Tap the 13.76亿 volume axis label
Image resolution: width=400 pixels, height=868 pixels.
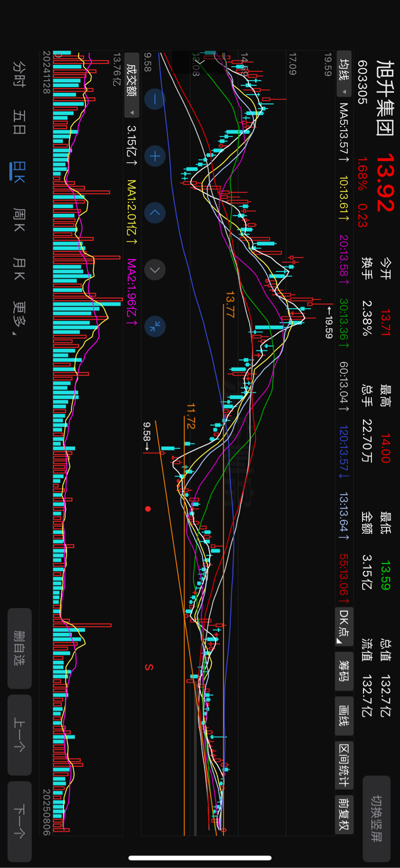117,68
